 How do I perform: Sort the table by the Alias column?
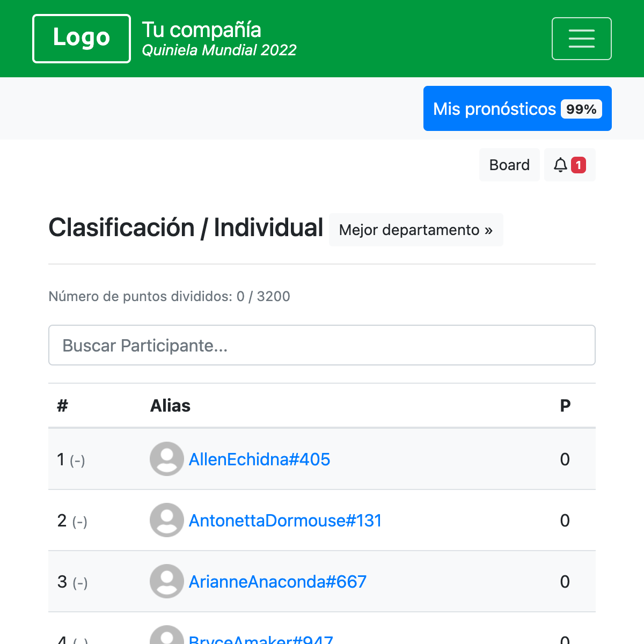point(171,405)
